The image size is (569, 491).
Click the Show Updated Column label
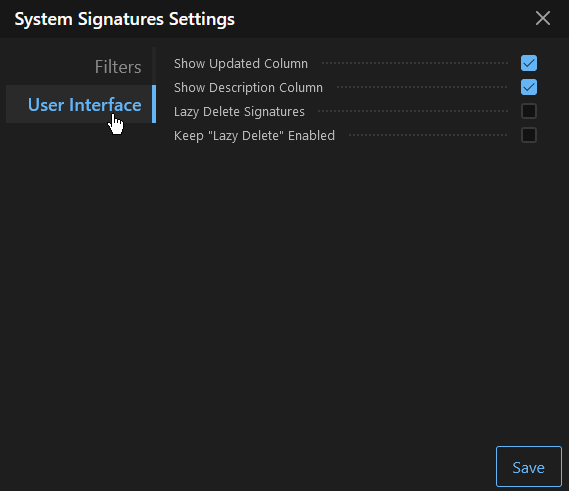[x=241, y=64]
